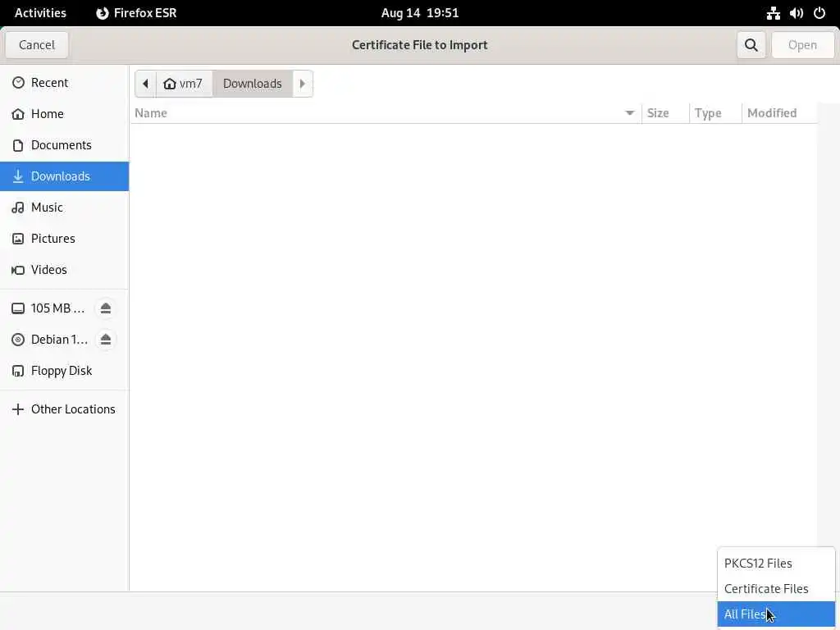Open the power menu icon
The height and width of the screenshot is (630, 840).
819,13
